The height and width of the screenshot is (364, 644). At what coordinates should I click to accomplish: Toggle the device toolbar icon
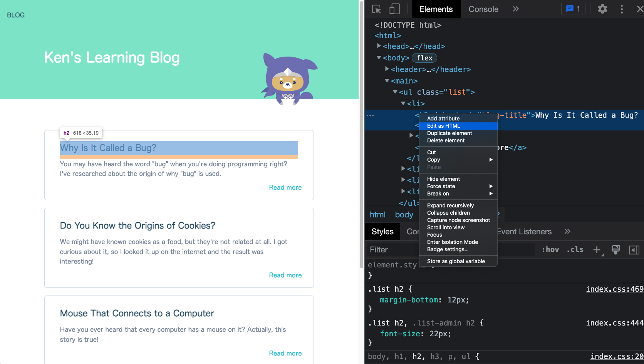tap(394, 9)
